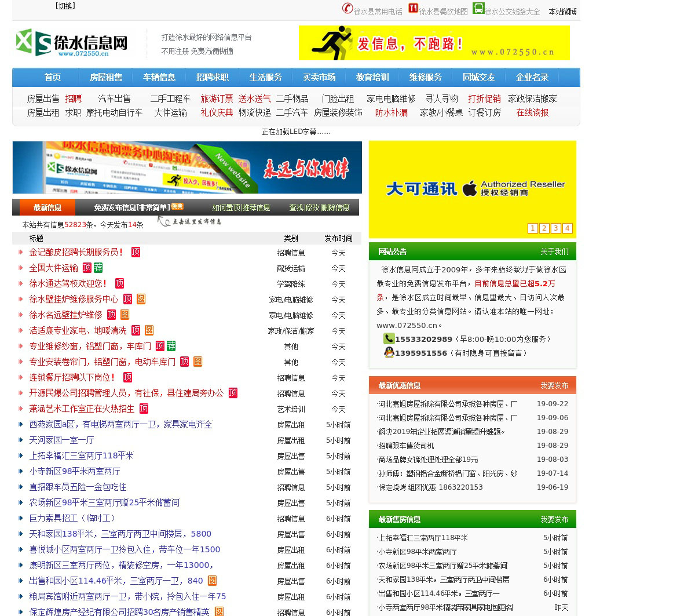Image resolution: width=695 pixels, height=616 pixels.
Task: Click the 如何置顶|推荐信息 link
Action: point(241,207)
